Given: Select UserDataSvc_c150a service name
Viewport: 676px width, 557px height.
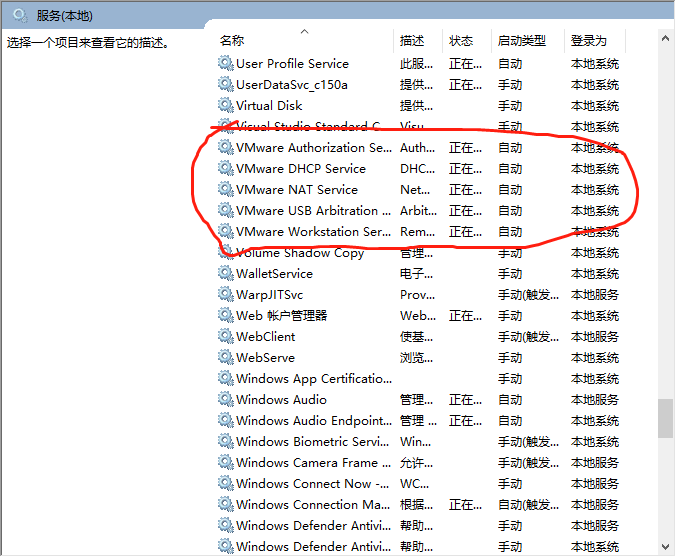Looking at the screenshot, I should (292, 84).
